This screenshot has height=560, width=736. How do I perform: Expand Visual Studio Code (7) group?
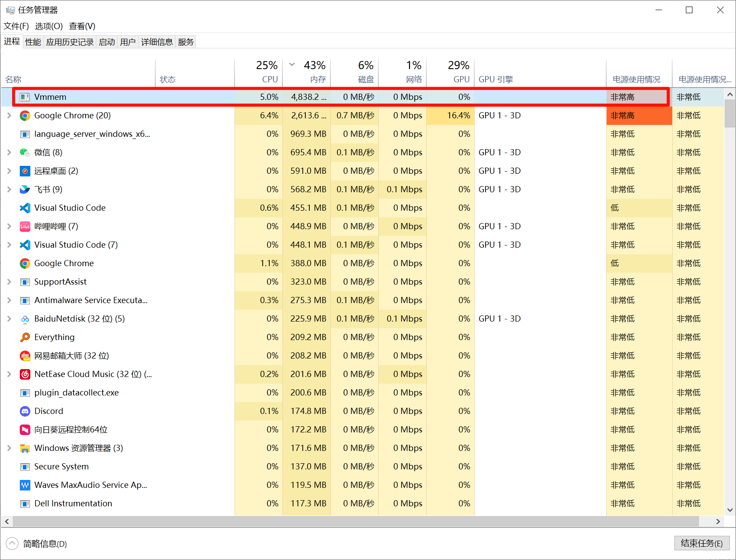(x=9, y=245)
